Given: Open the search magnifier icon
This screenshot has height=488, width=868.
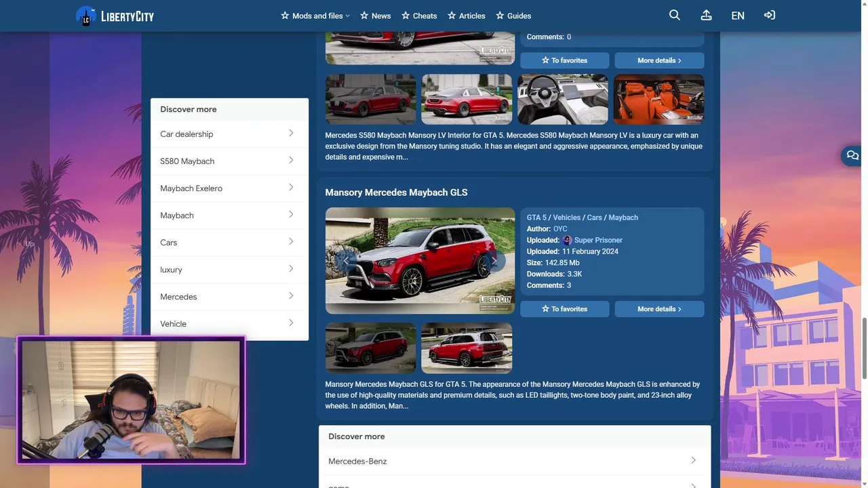Looking at the screenshot, I should coord(675,15).
